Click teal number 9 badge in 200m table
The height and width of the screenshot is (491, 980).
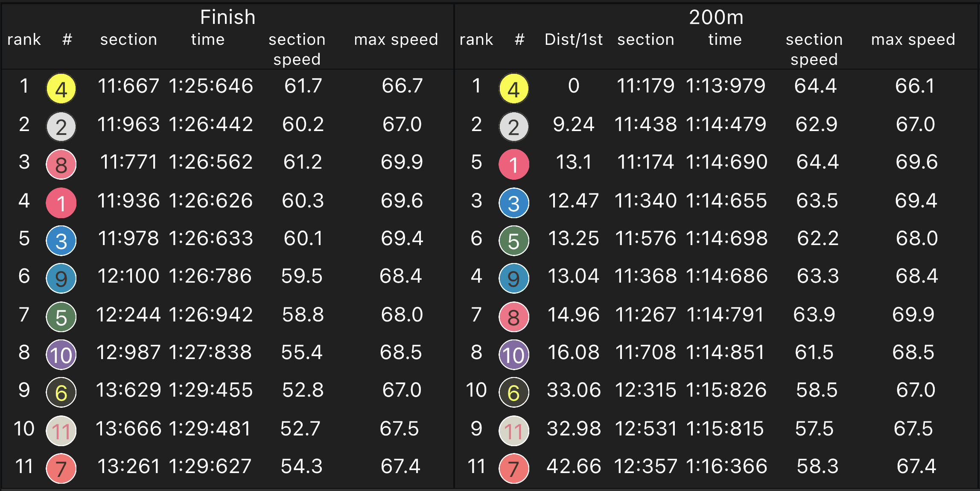tap(513, 278)
